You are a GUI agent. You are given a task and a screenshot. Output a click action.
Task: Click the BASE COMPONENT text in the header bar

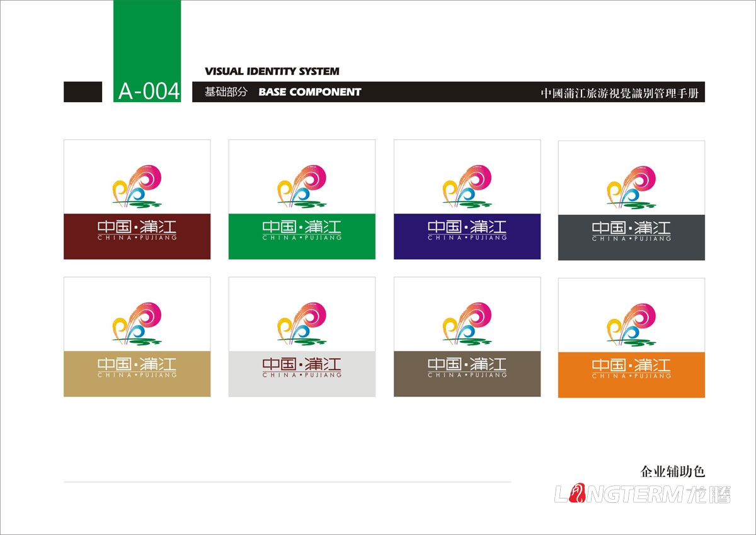[310, 92]
